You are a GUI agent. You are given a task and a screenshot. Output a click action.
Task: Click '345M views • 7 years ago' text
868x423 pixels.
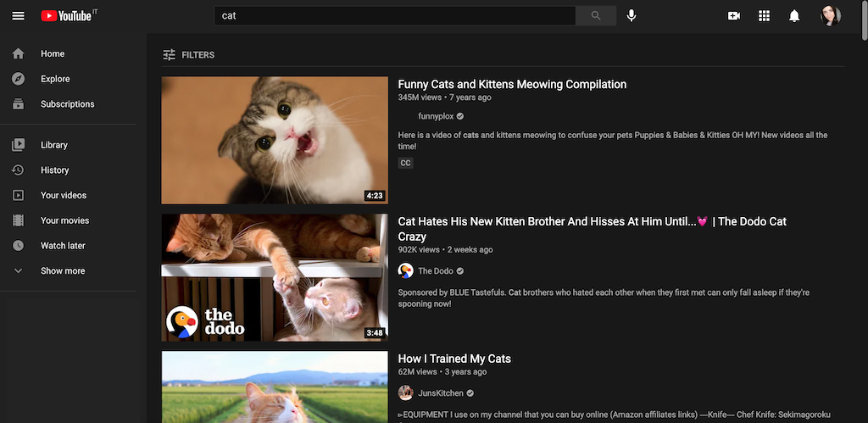[444, 97]
